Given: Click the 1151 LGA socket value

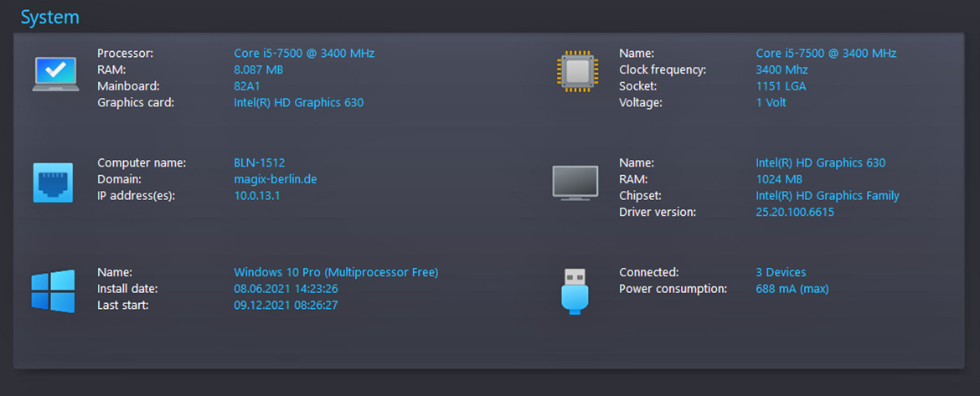Looking at the screenshot, I should tap(781, 86).
